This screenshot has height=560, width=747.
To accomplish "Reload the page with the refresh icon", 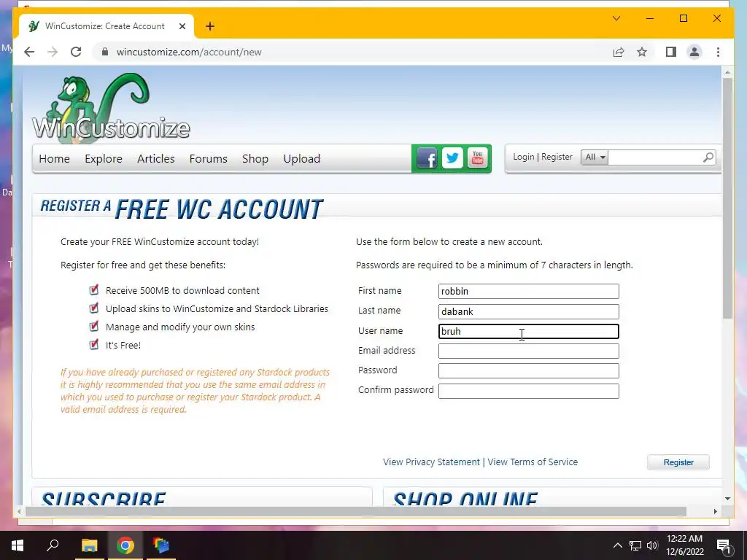I will pyautogui.click(x=76, y=52).
